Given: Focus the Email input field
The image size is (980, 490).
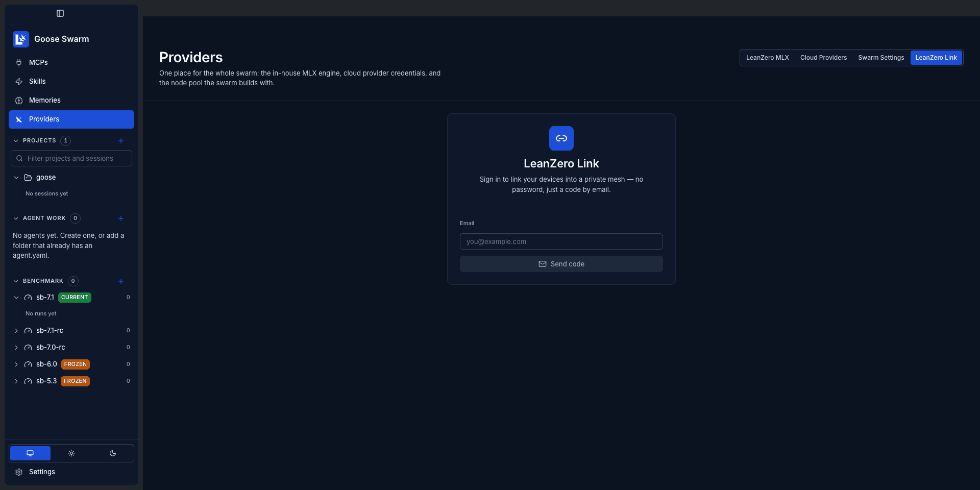Looking at the screenshot, I should point(561,241).
